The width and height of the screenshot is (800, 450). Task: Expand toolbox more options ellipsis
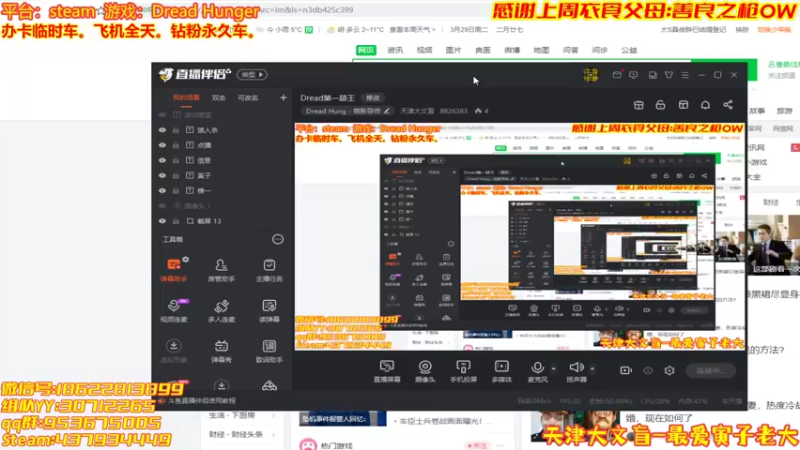(x=278, y=239)
